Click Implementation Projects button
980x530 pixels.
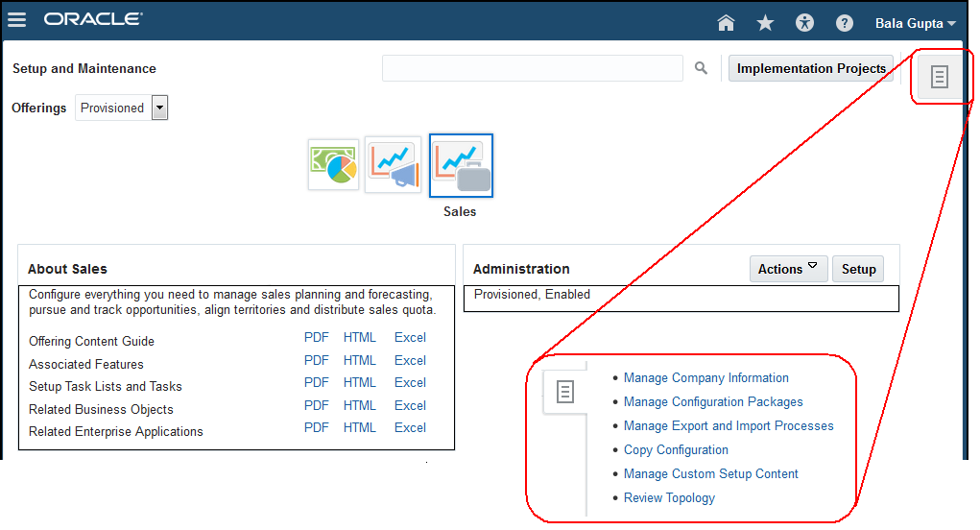pyautogui.click(x=811, y=68)
